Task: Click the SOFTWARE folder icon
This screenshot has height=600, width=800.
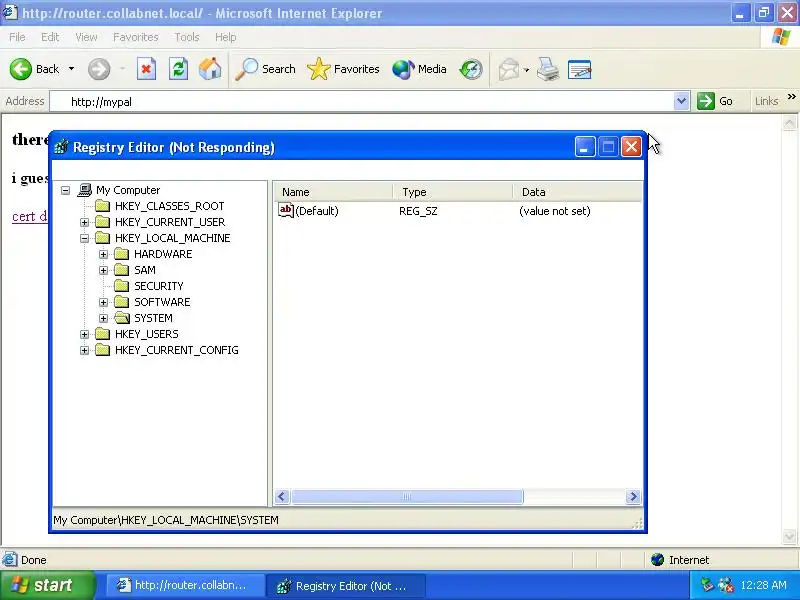Action: pos(121,302)
